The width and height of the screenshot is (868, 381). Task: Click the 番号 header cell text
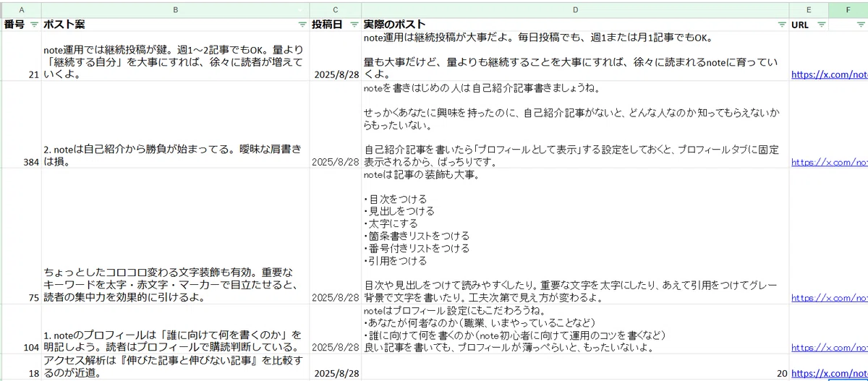click(14, 25)
